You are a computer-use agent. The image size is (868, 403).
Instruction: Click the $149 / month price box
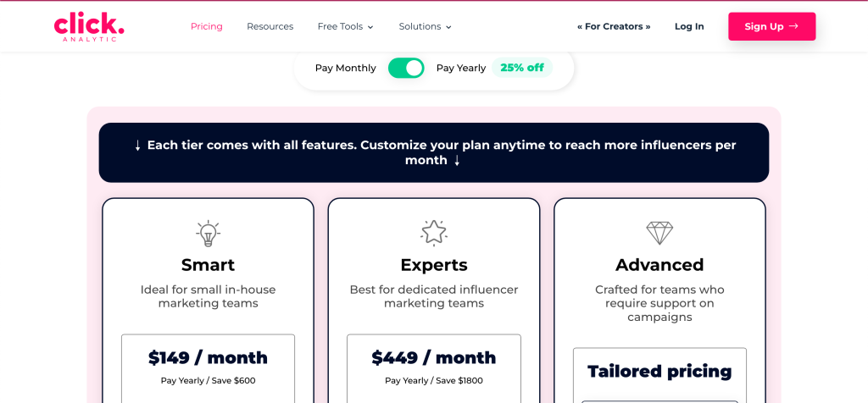tap(208, 367)
